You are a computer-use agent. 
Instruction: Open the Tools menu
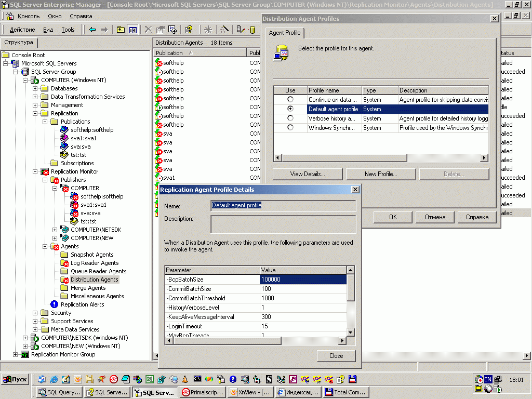(x=68, y=30)
